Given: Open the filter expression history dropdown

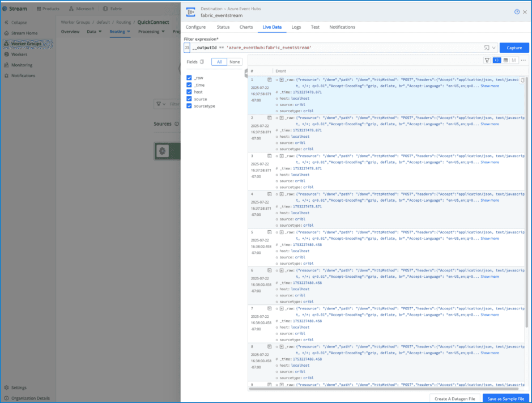Looking at the screenshot, I should point(494,48).
